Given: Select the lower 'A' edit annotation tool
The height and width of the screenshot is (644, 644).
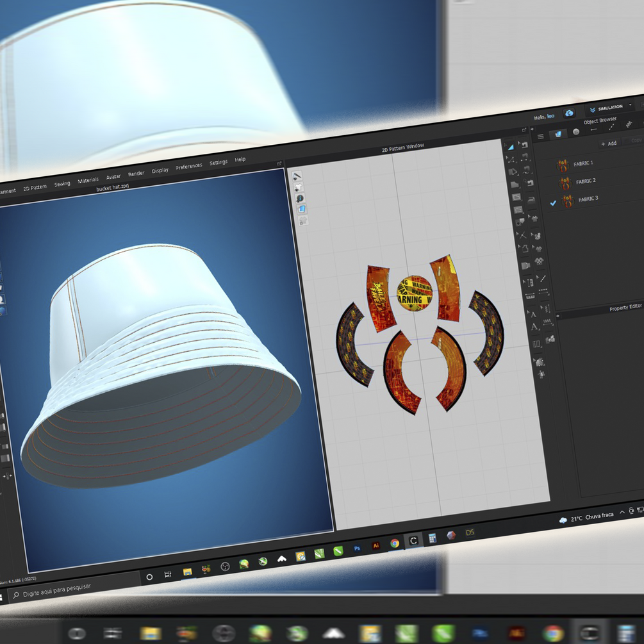Looking at the screenshot, I should pos(534,327).
